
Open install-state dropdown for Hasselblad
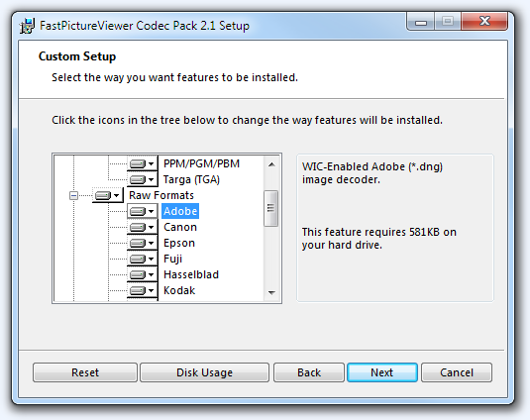143,274
